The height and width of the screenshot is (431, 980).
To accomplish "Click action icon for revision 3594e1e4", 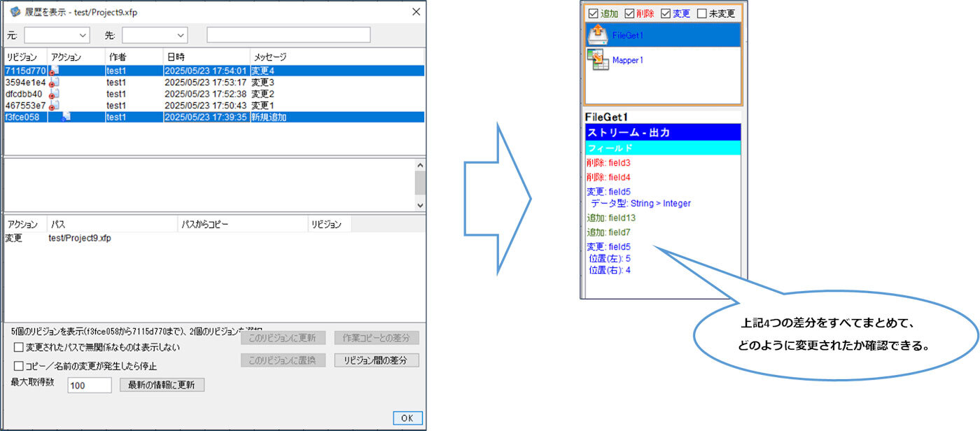I will [x=54, y=83].
